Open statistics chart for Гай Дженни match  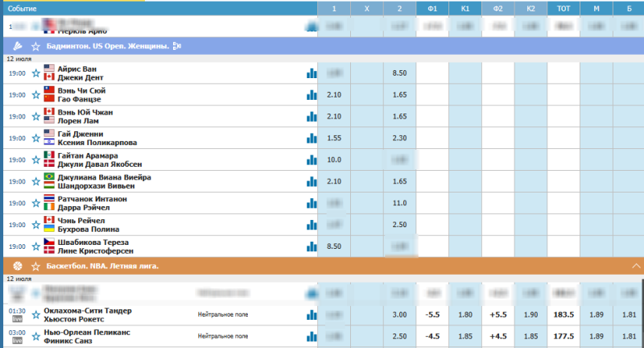coord(311,139)
